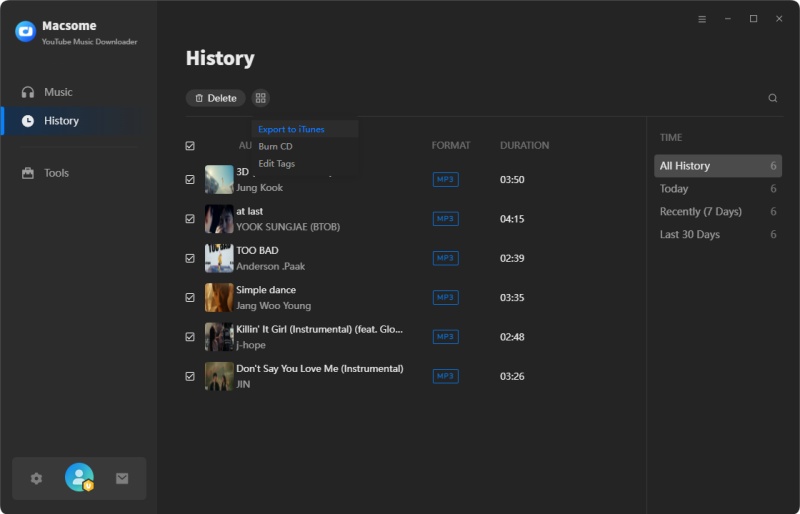Screen dimensions: 800x514
Task: Click artist name Jung Kook
Action: [259, 188]
